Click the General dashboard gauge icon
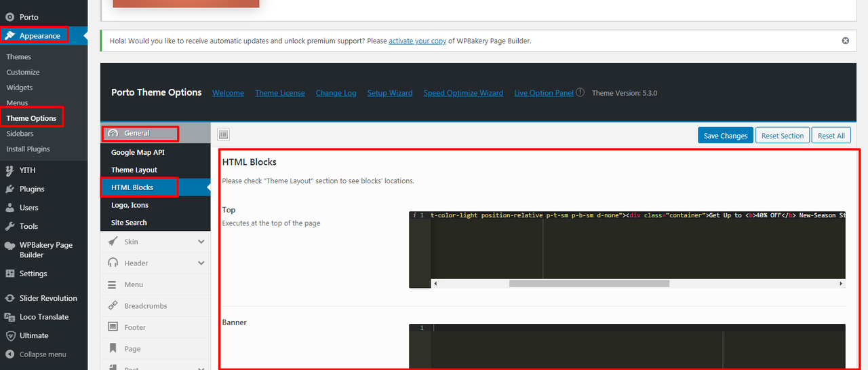 tap(113, 133)
